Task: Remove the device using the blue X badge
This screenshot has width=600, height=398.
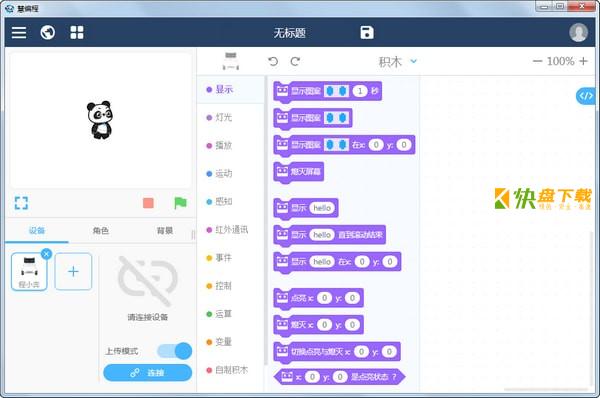Action: [46, 254]
